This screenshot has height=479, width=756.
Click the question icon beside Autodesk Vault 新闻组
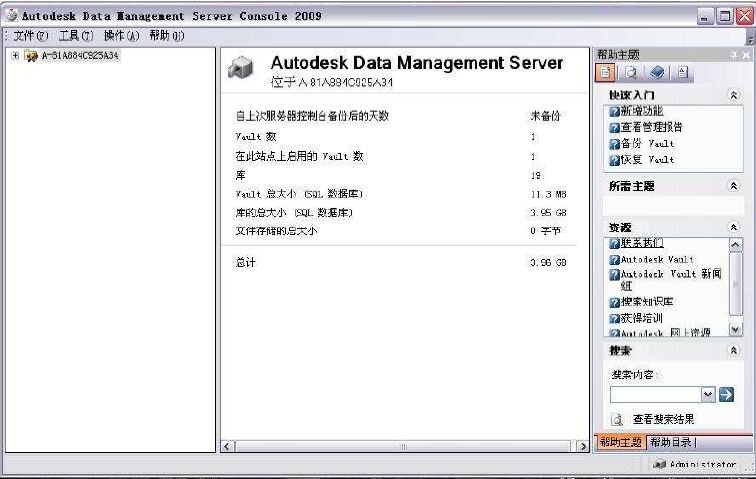(614, 275)
